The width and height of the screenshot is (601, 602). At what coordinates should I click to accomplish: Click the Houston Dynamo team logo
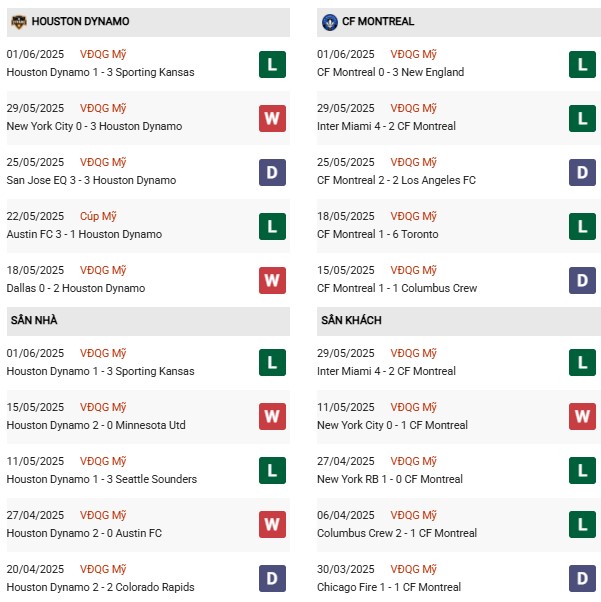coord(18,22)
